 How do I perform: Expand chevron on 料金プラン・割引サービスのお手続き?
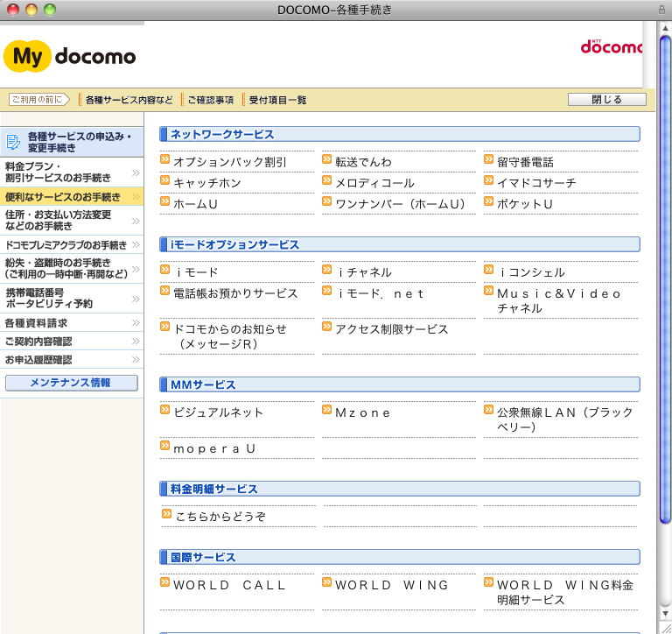click(x=136, y=173)
